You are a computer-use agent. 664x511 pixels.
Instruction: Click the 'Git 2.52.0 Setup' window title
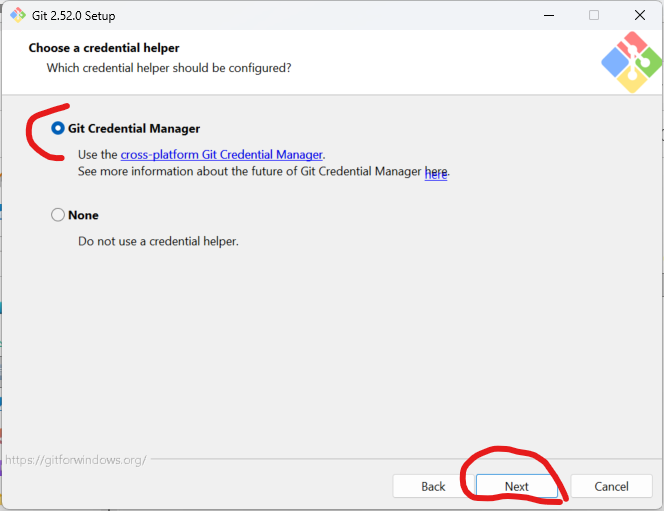pyautogui.click(x=74, y=16)
